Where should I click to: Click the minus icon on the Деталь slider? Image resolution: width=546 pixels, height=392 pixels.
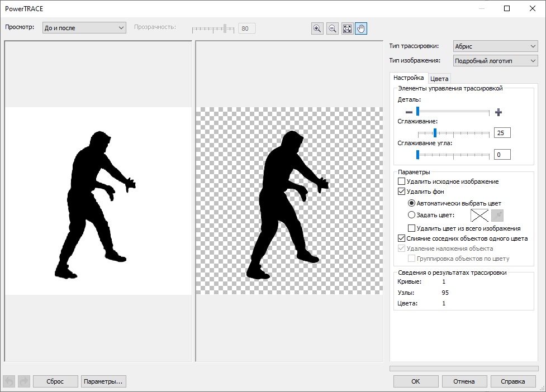tap(409, 112)
